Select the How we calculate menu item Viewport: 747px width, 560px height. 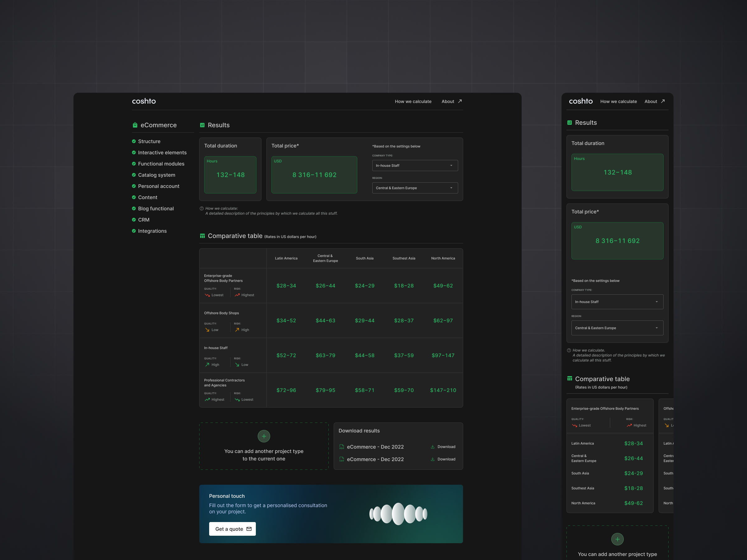413,101
